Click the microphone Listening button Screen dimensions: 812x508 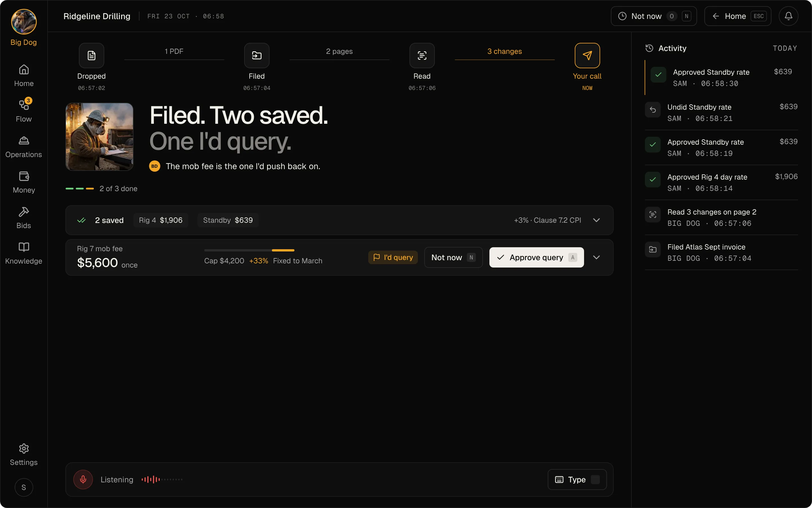[x=83, y=480]
